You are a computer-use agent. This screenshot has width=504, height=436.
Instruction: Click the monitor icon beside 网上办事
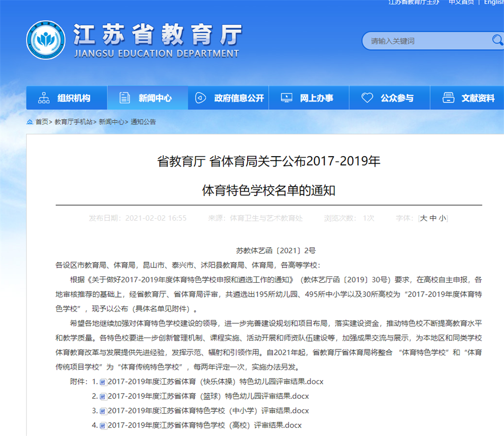pos(286,98)
